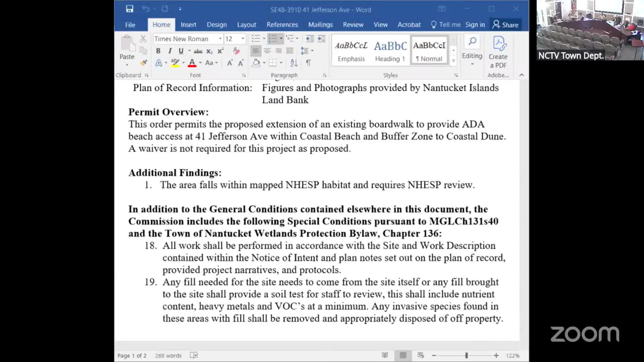
Task: Toggle Italic formatting
Action: [170, 51]
